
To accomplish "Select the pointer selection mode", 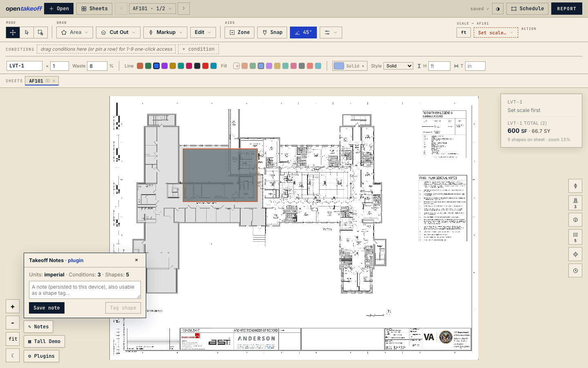I will click(x=27, y=32).
